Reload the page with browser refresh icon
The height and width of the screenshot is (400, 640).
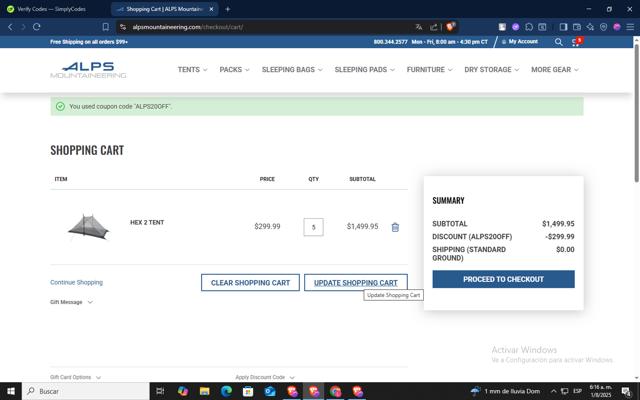pos(37,27)
